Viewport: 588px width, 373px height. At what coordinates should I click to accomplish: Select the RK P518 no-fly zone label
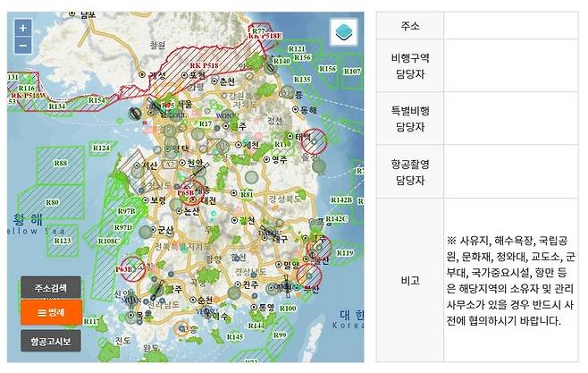point(204,65)
